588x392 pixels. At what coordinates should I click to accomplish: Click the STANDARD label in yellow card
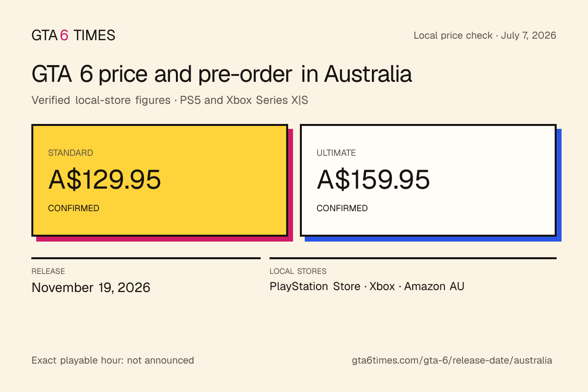[x=71, y=153]
